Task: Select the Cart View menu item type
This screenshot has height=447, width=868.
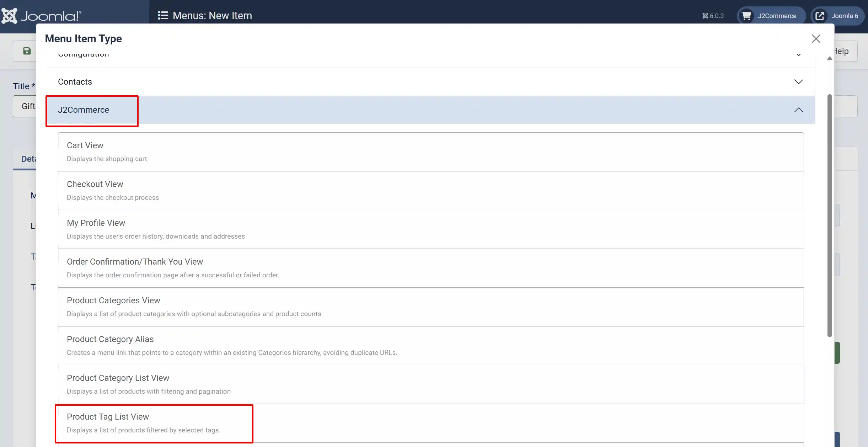Action: 431,152
